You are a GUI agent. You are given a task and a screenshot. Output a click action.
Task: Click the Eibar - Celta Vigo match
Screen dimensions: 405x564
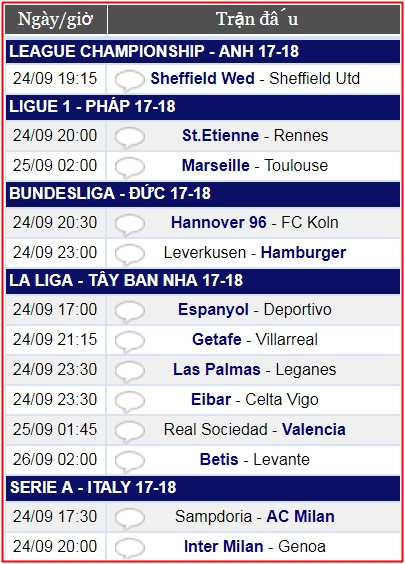(255, 399)
